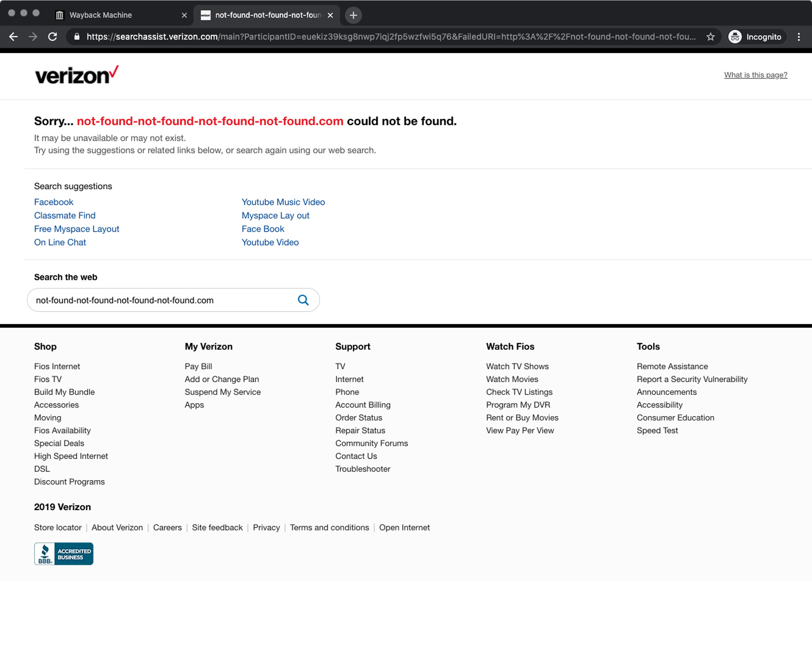812x645 pixels.
Task: Click the browser back arrow
Action: click(x=13, y=37)
